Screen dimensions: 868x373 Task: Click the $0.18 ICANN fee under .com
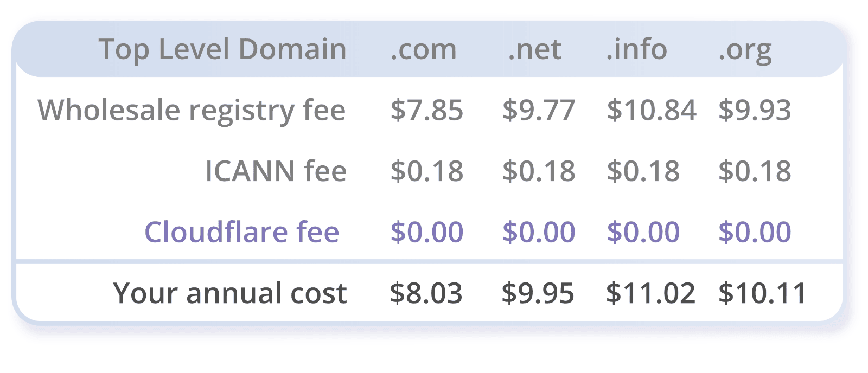coord(426,171)
